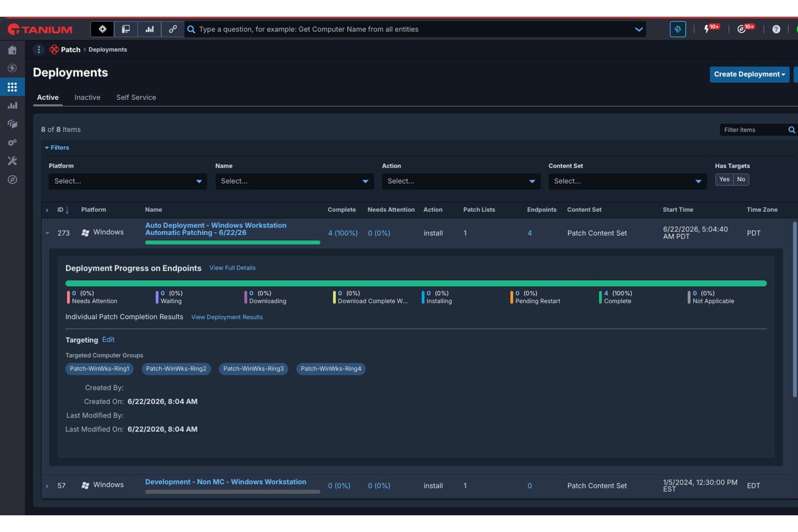Viewport: 798px width, 532px height.
Task: Open the highlighted blue icon near notifications
Action: (x=678, y=29)
